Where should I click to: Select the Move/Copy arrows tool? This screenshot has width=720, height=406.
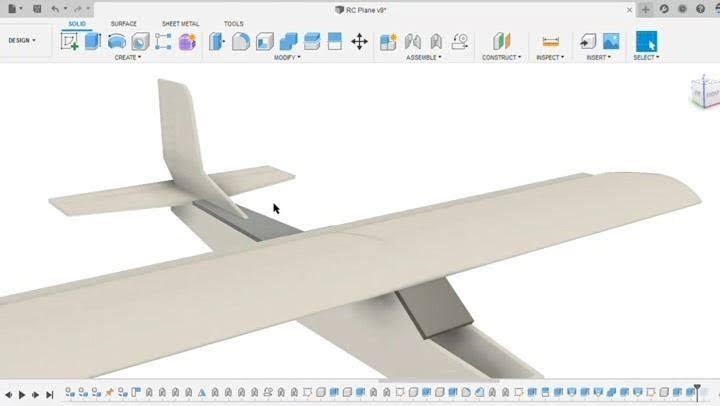359,41
